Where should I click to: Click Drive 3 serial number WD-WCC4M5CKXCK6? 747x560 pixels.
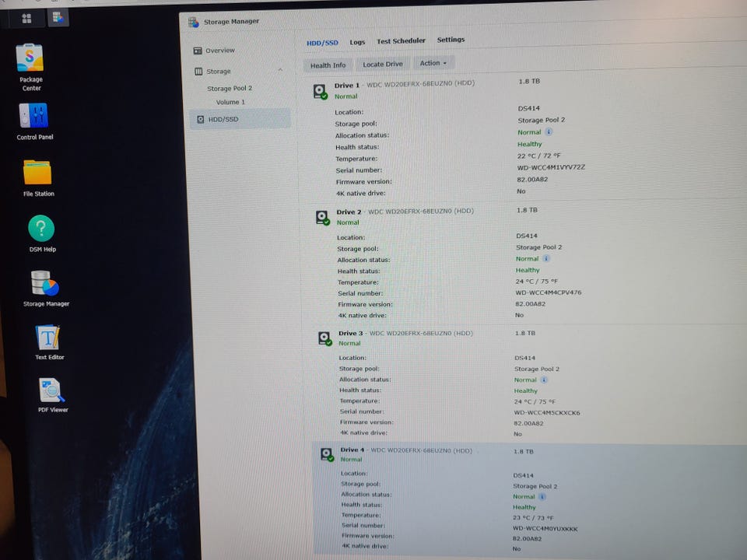[546, 412]
